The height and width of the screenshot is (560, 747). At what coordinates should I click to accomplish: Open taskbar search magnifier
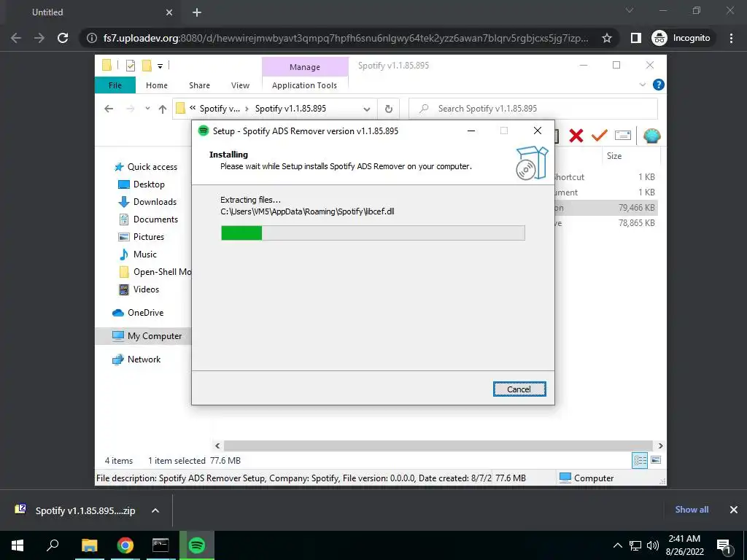53,545
